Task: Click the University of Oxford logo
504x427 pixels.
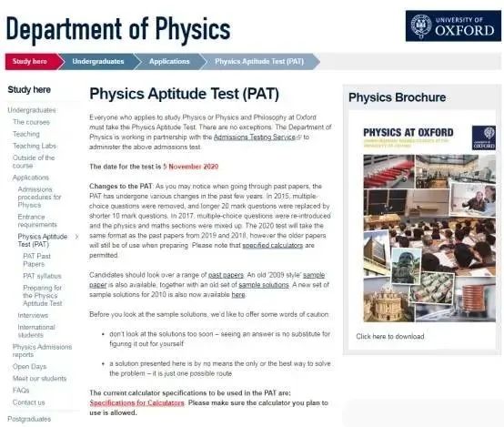Action: (x=453, y=25)
